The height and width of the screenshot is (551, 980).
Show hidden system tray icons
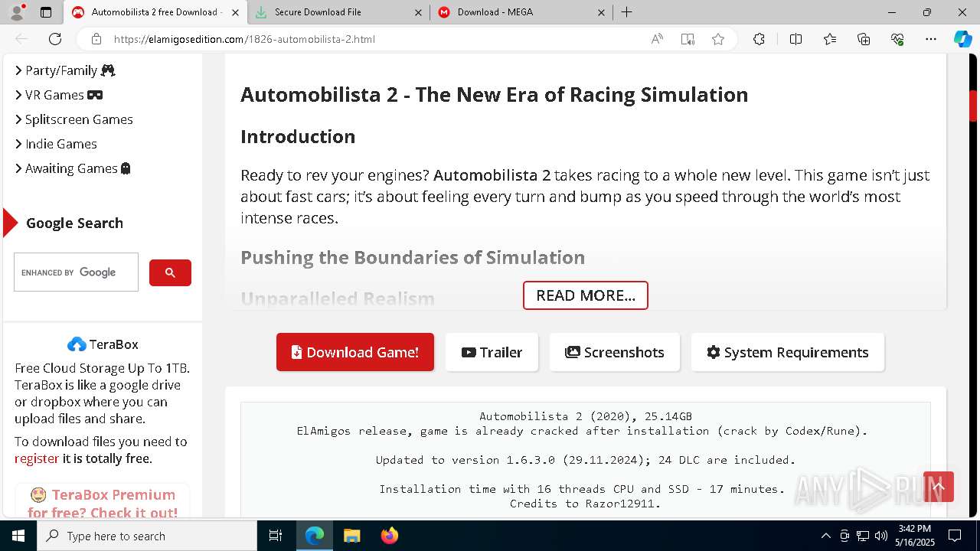pyautogui.click(x=825, y=536)
